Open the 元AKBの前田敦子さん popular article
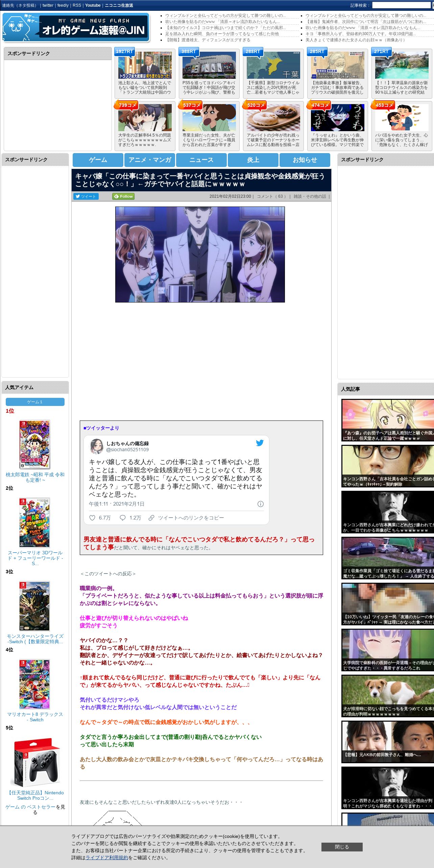434x868 pixels. click(x=388, y=742)
